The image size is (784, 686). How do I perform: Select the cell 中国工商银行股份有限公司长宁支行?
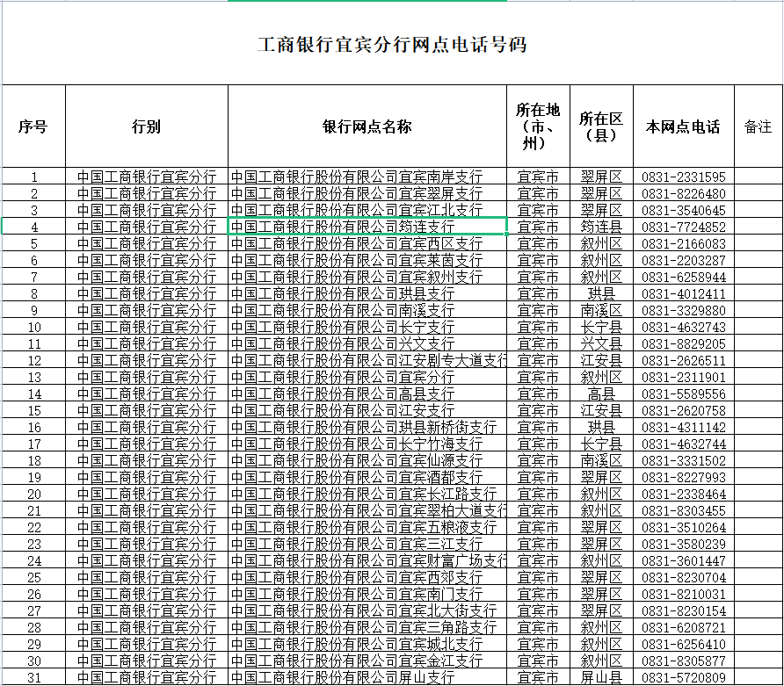[x=367, y=327]
